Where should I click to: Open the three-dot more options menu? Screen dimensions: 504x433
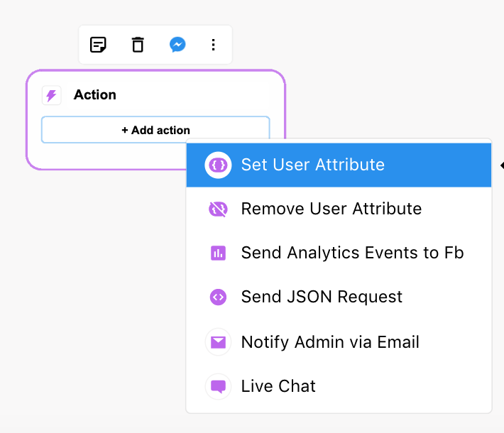[x=213, y=45]
